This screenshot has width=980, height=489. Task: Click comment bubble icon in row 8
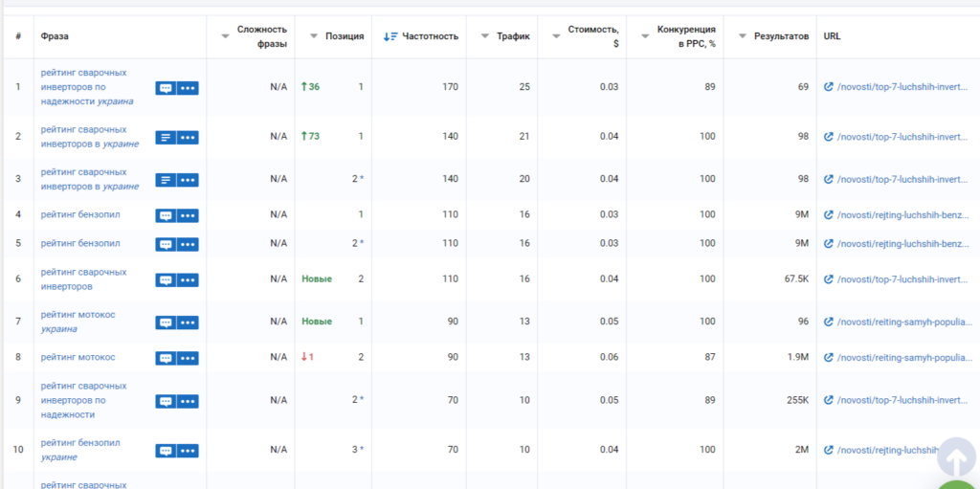tap(166, 358)
